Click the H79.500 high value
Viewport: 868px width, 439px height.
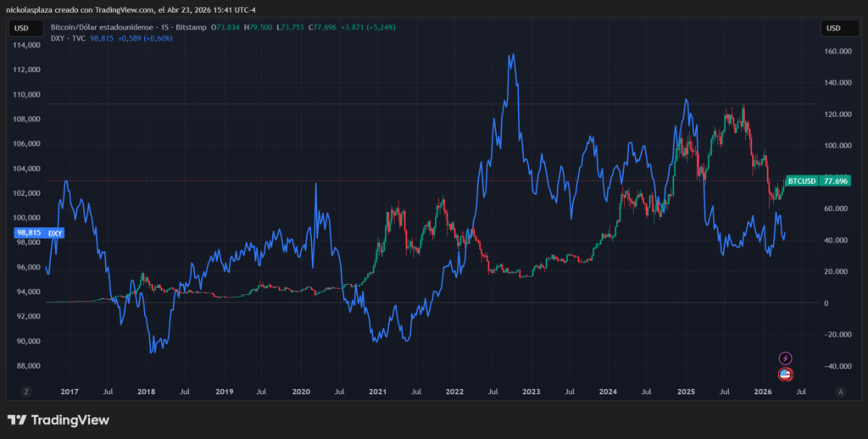tap(258, 27)
